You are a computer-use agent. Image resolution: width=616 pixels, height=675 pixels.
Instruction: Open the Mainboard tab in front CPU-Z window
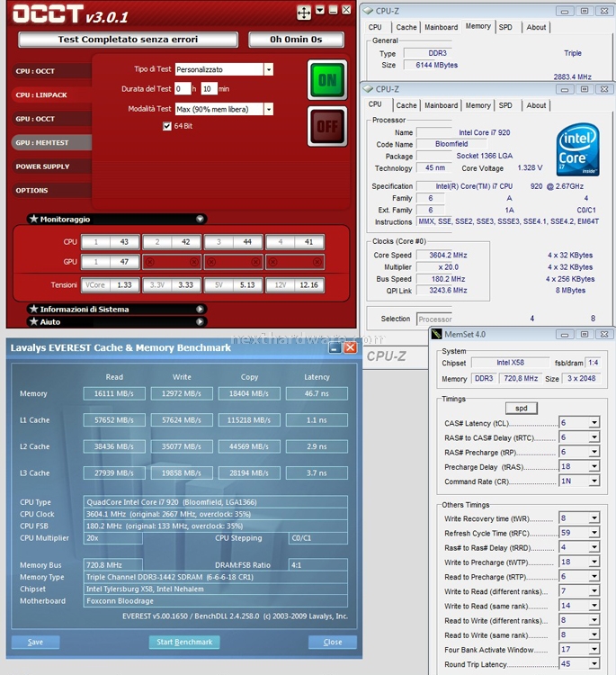tap(442, 105)
